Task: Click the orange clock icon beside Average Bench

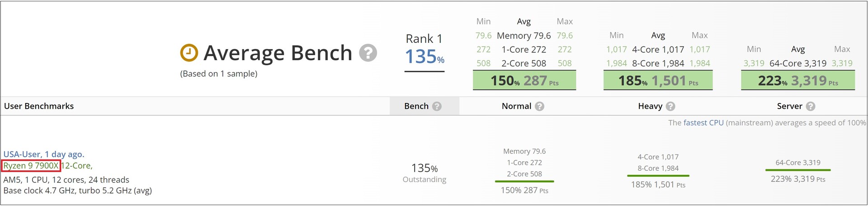Action: 189,53
